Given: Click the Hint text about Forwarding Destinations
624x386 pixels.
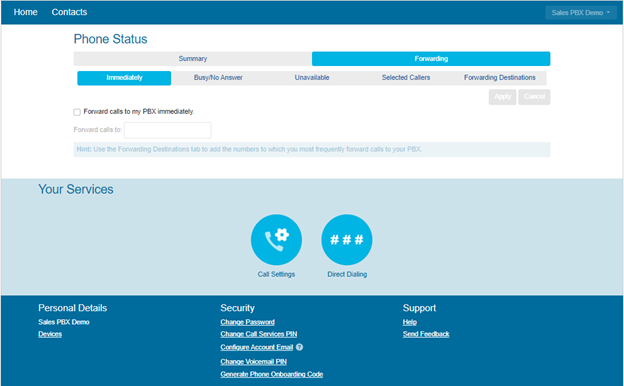Looking at the screenshot, I should pos(249,149).
